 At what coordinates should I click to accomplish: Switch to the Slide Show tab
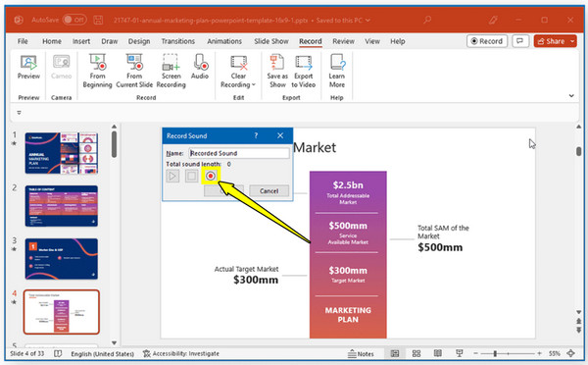pyautogui.click(x=271, y=41)
